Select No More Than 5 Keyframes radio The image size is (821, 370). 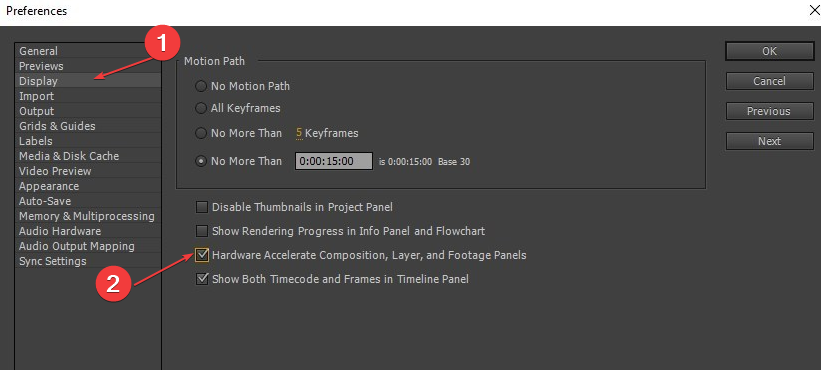coord(201,133)
